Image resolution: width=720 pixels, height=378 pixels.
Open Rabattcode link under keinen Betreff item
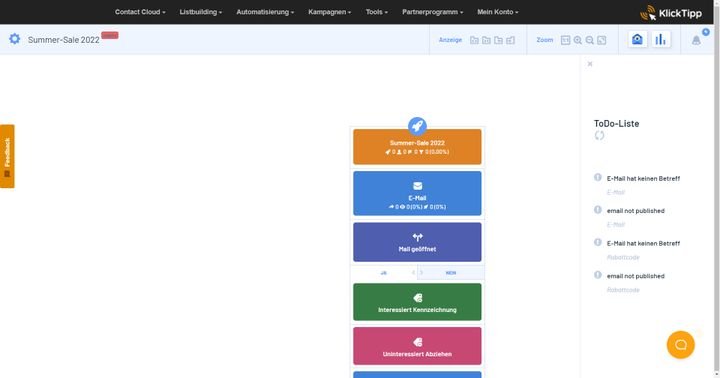(623, 257)
